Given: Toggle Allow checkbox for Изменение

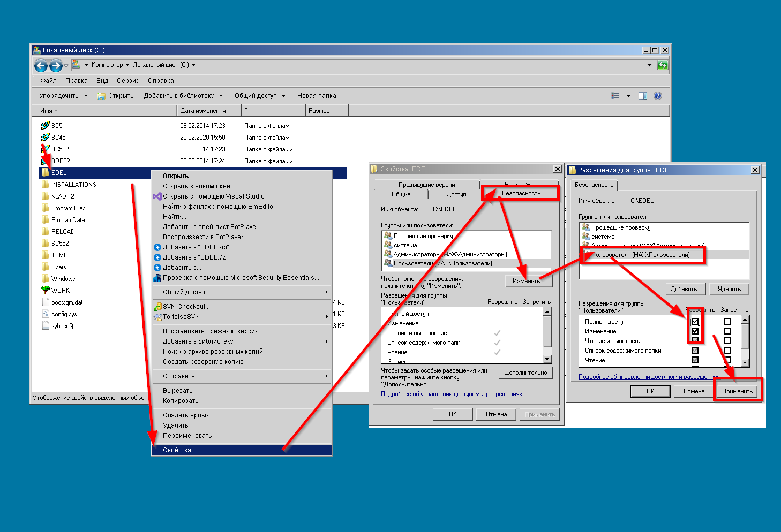Looking at the screenshot, I should click(695, 331).
